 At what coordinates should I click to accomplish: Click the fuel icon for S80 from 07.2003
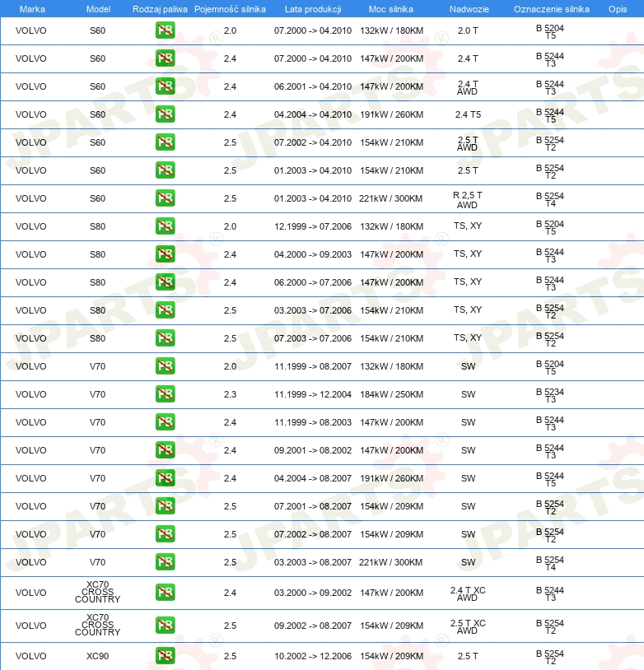[x=165, y=338]
